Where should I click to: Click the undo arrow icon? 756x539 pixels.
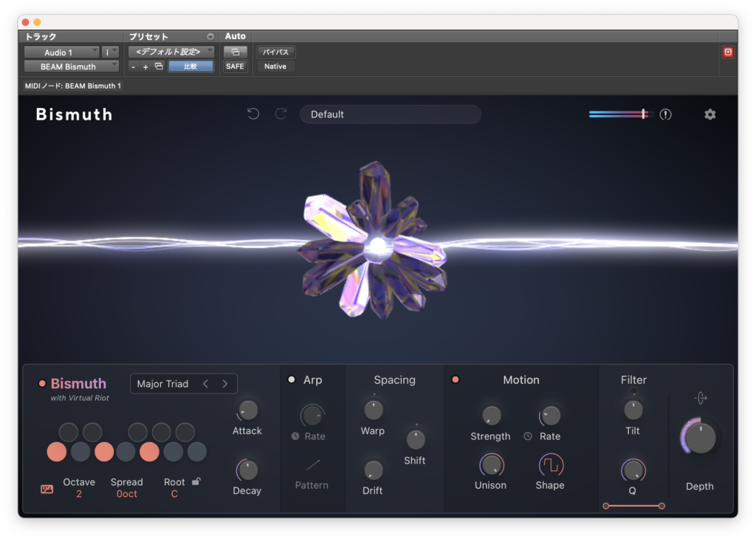pyautogui.click(x=253, y=114)
